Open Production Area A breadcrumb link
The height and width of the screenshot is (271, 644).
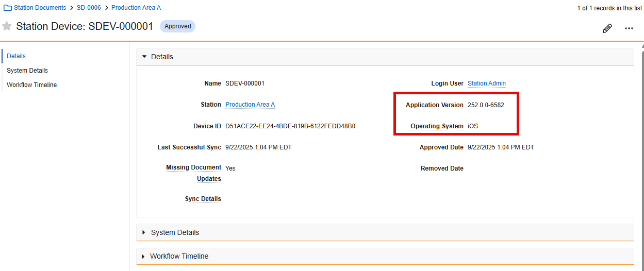(136, 8)
